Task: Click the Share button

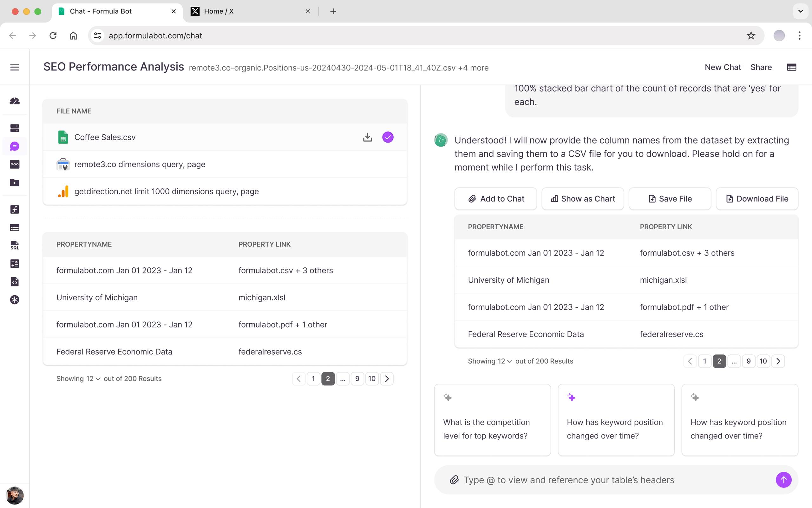Action: click(x=761, y=67)
